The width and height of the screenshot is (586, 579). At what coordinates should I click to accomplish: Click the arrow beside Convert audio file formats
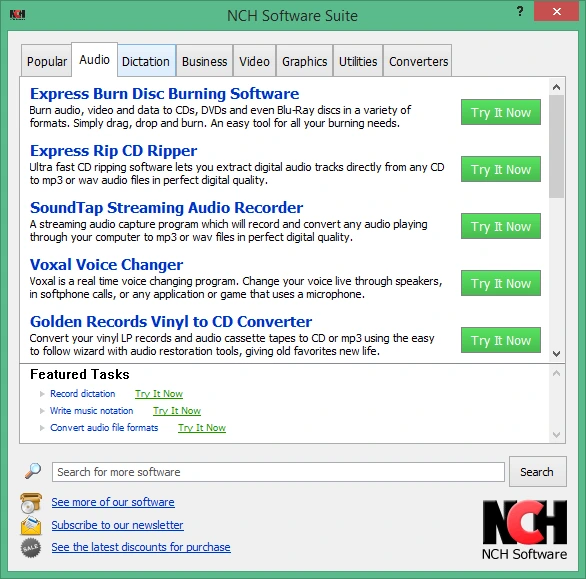tap(42, 428)
